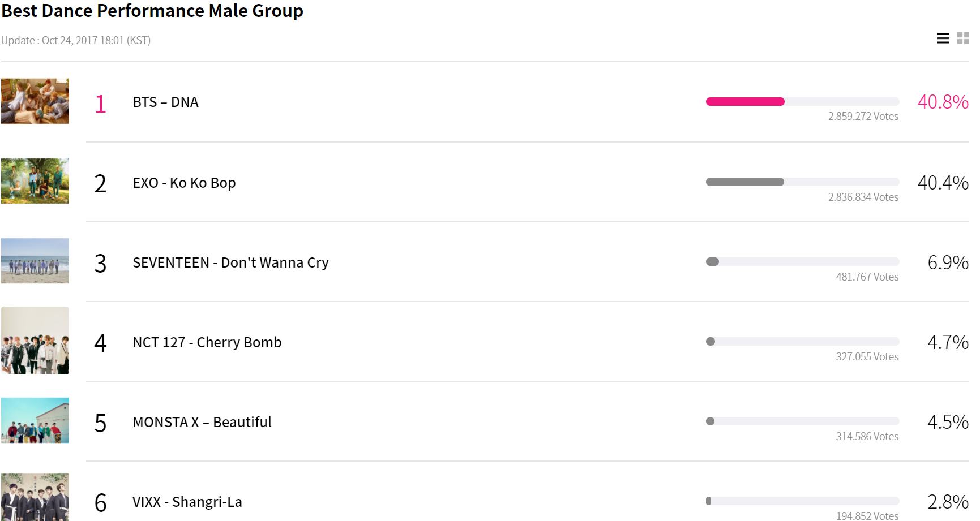
Task: Select MONSTA X – Beautiful entry
Action: coord(202,423)
